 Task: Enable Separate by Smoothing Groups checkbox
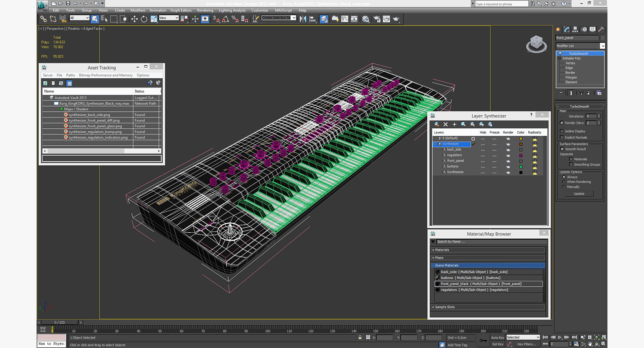point(571,164)
